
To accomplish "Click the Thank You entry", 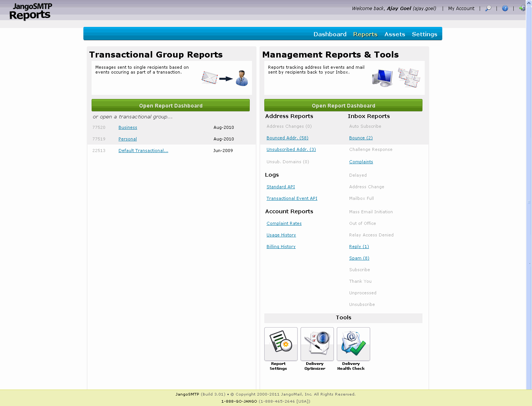I will pyautogui.click(x=360, y=281).
